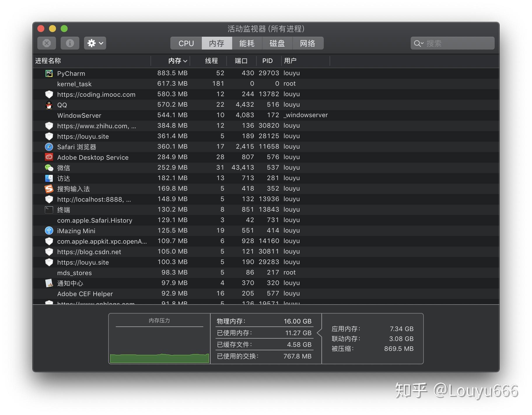
Task: Select the kernel_task process row
Action: click(266, 84)
